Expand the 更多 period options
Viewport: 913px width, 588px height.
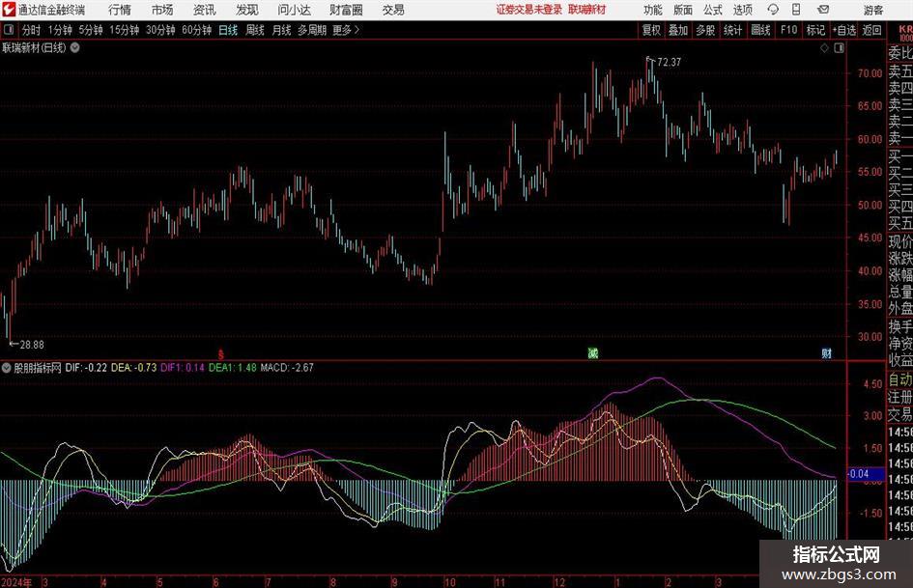coord(346,30)
